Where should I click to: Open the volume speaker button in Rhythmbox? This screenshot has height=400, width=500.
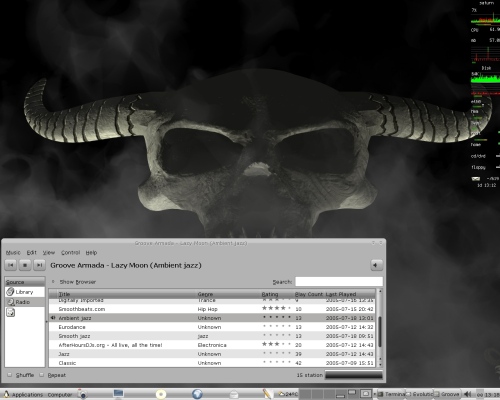pyautogui.click(x=376, y=265)
